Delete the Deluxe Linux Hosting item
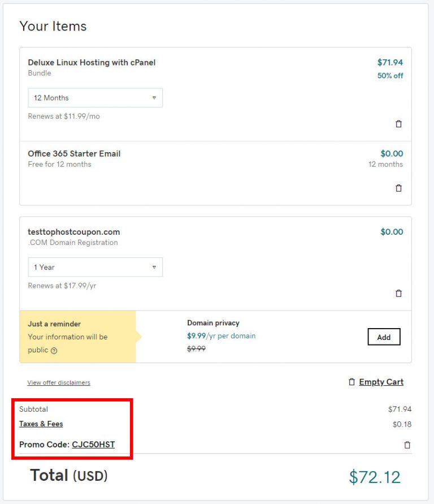 coord(398,123)
